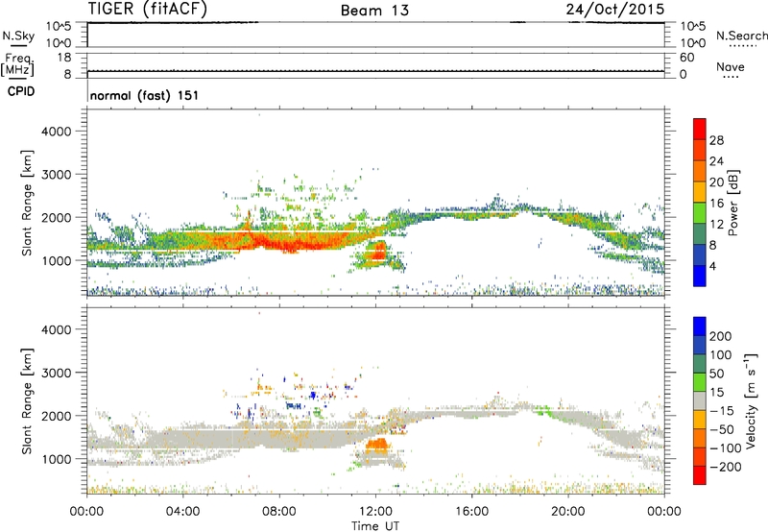Click the N.Sky legend label

[18, 36]
